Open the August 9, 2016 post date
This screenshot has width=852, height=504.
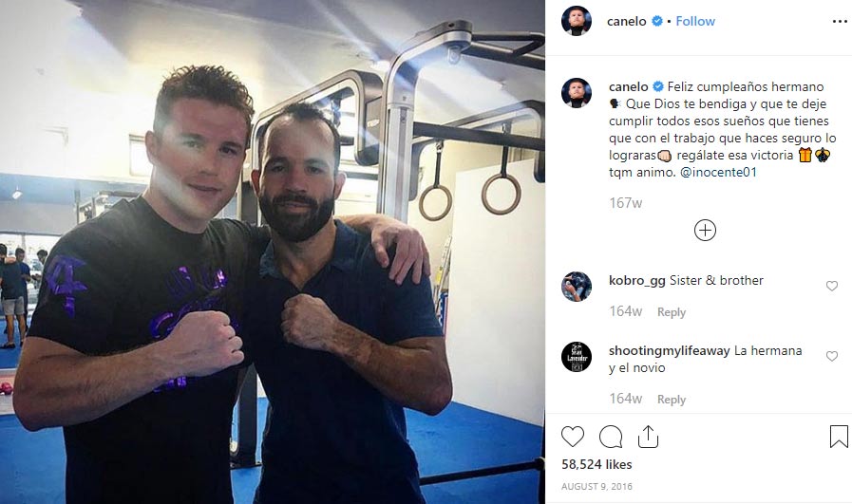(x=596, y=486)
